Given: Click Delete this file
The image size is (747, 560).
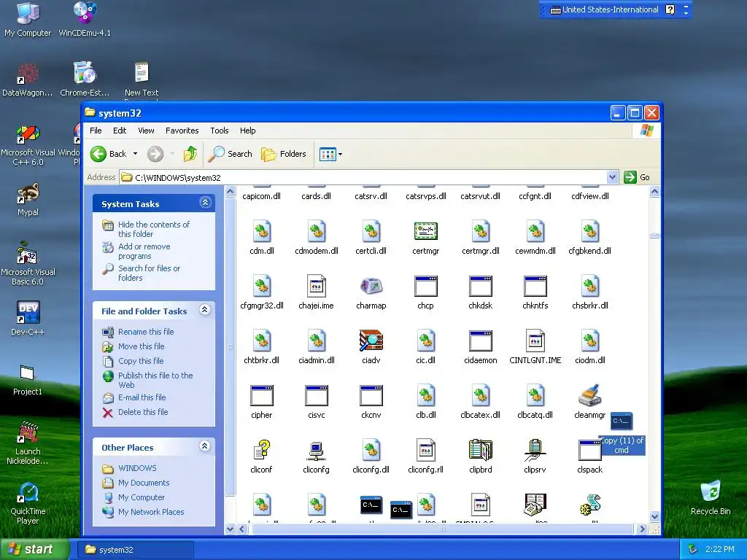Looking at the screenshot, I should 143,412.
